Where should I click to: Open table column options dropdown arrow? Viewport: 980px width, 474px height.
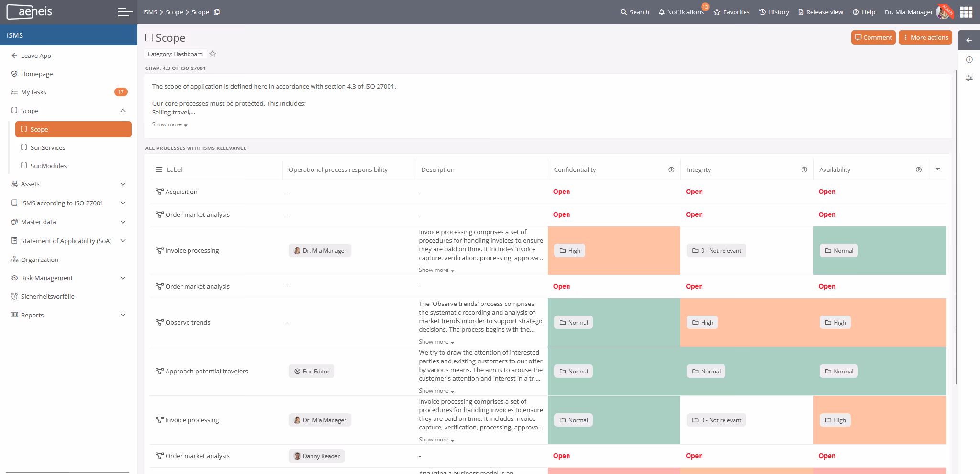tap(938, 169)
